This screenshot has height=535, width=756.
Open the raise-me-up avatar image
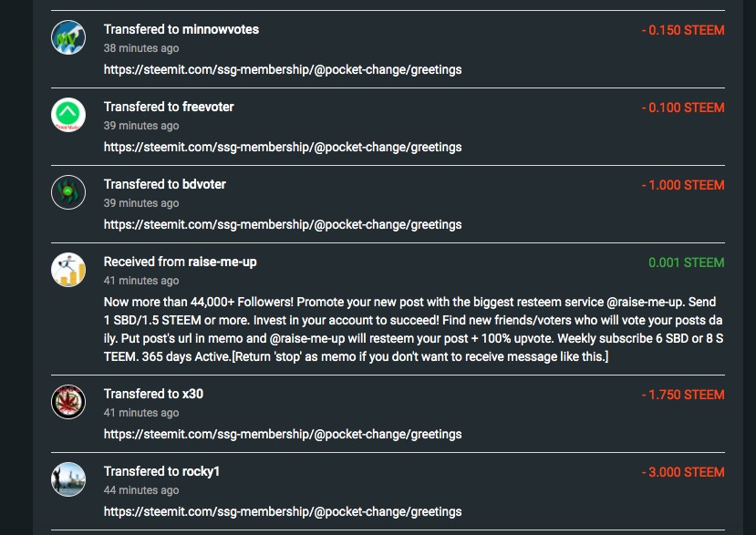click(x=67, y=270)
